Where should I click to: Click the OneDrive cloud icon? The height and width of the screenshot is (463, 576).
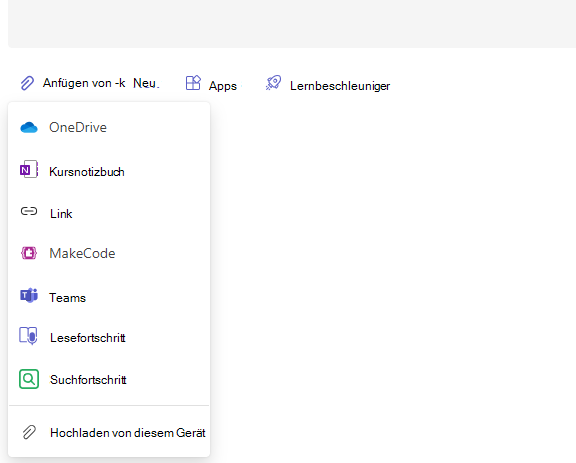(x=29, y=128)
